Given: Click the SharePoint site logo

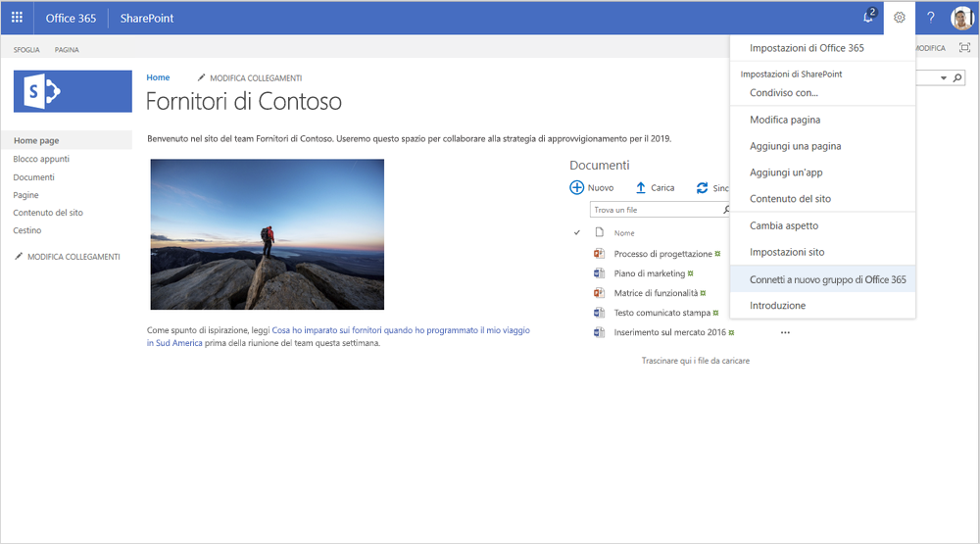Looking at the screenshot, I should coord(73,91).
